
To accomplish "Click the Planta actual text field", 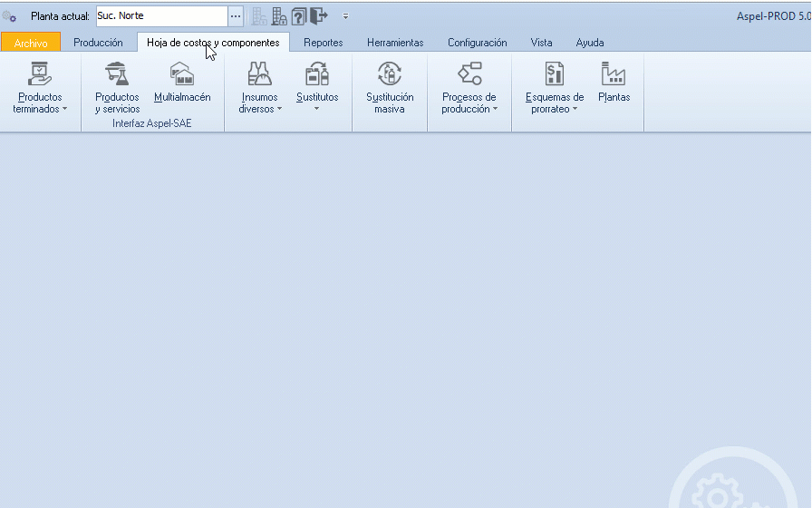I will (x=161, y=16).
